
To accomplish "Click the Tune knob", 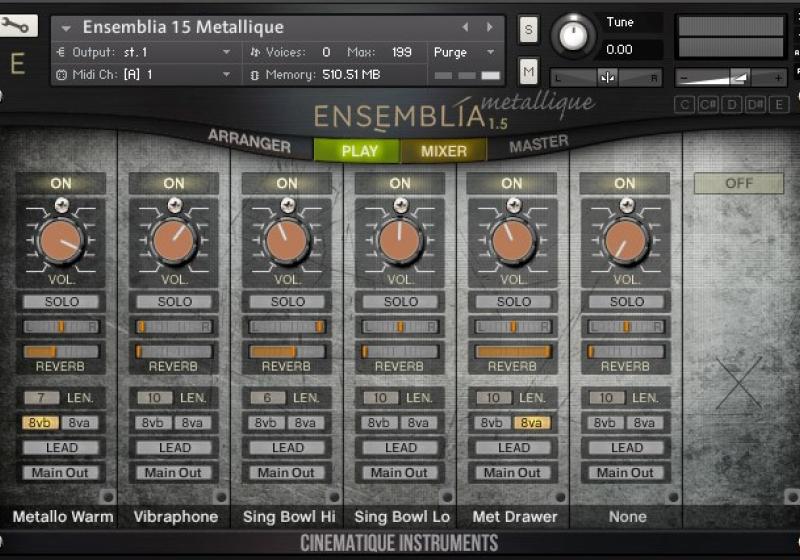I will click(573, 36).
